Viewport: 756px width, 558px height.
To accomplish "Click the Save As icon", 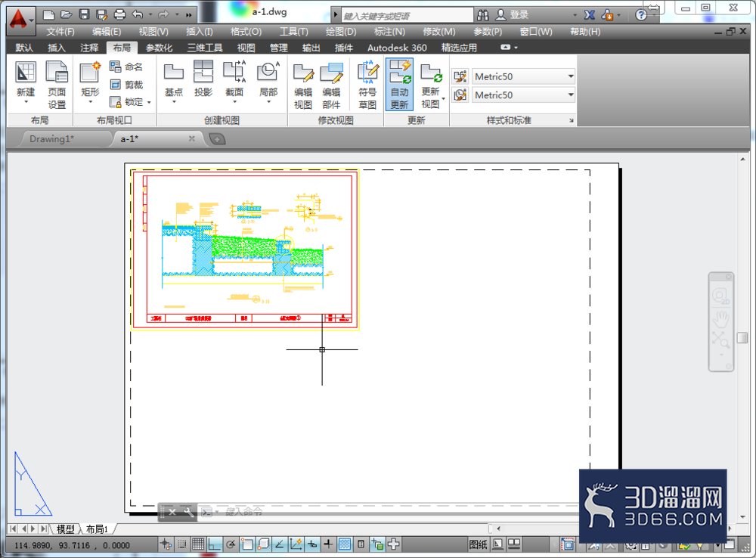I will coord(101,14).
